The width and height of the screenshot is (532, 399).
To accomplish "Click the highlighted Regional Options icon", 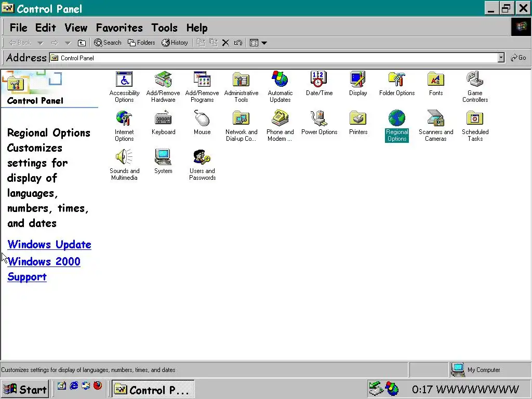I will 397,126.
